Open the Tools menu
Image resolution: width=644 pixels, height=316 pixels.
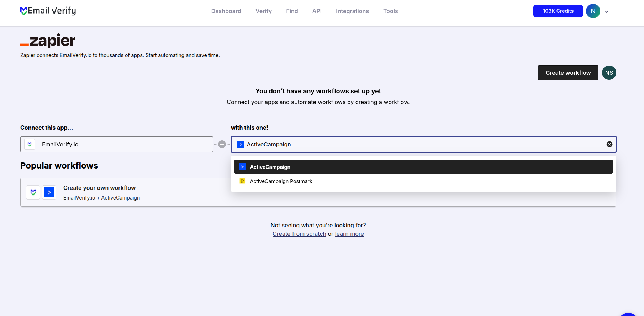tap(391, 11)
